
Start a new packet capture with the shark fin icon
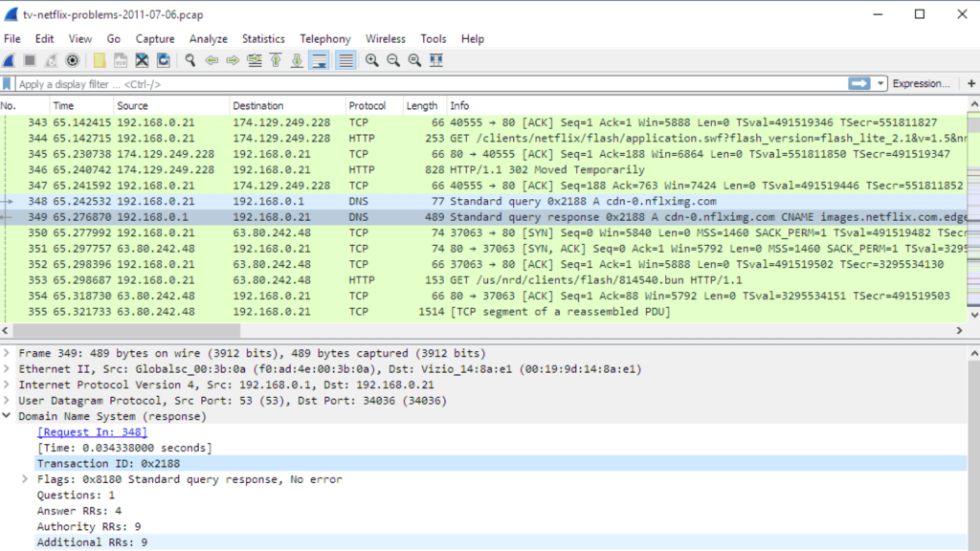tap(10, 60)
